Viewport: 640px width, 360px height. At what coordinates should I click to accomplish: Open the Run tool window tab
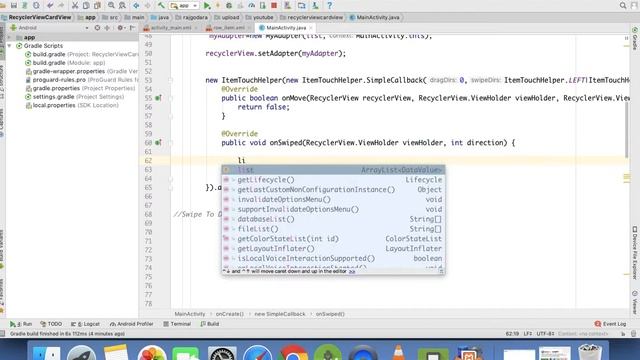(21, 324)
